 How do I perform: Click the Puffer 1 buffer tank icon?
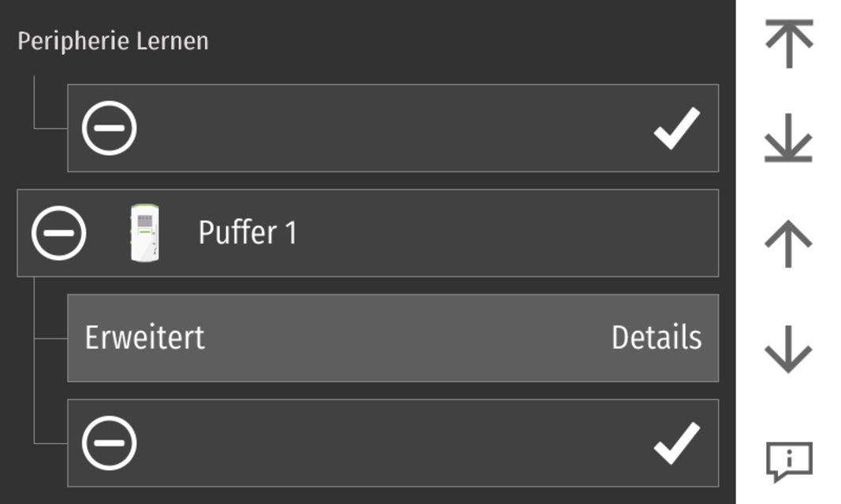pos(144,232)
